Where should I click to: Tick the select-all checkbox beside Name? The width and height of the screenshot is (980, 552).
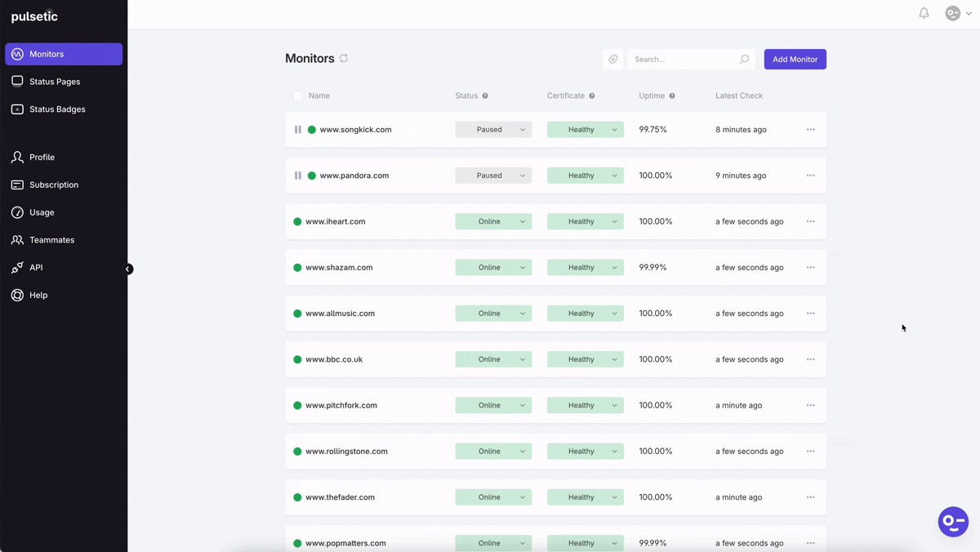tap(297, 96)
